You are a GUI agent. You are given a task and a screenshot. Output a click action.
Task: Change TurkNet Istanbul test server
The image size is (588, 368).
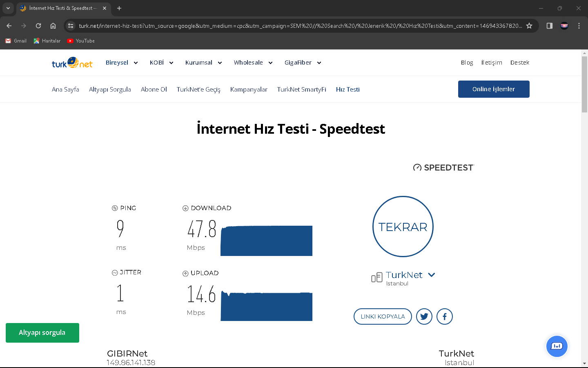click(431, 275)
